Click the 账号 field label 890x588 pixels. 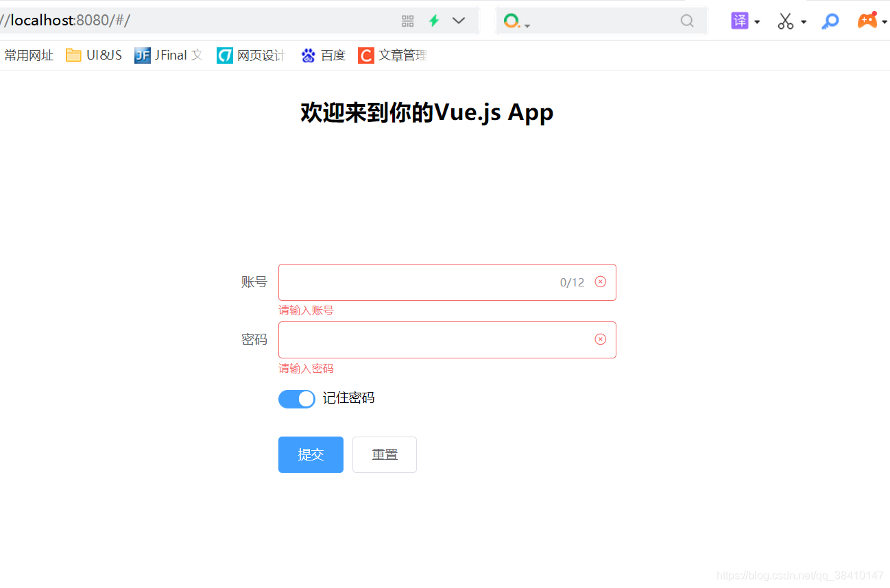[254, 282]
